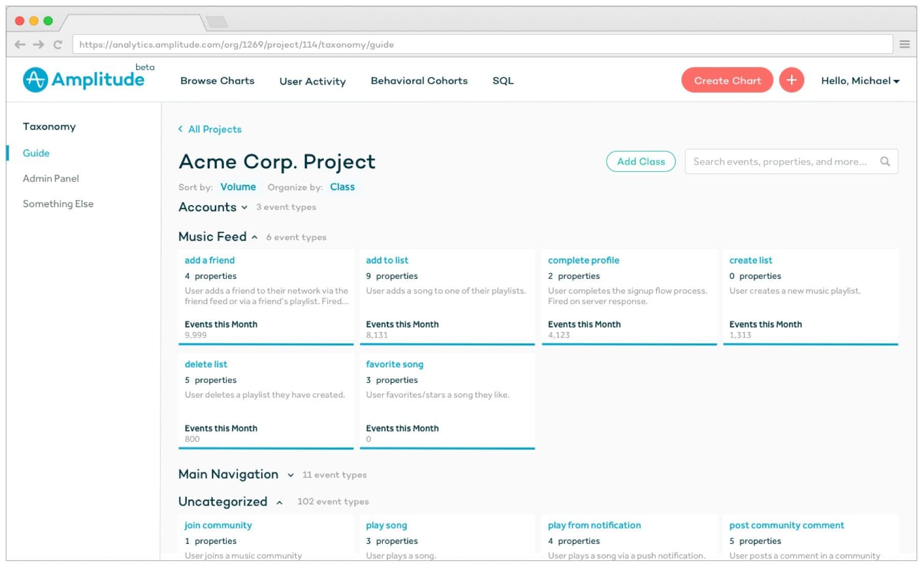This screenshot has height=568, width=924.
Task: Click the red plus button
Action: pos(791,80)
